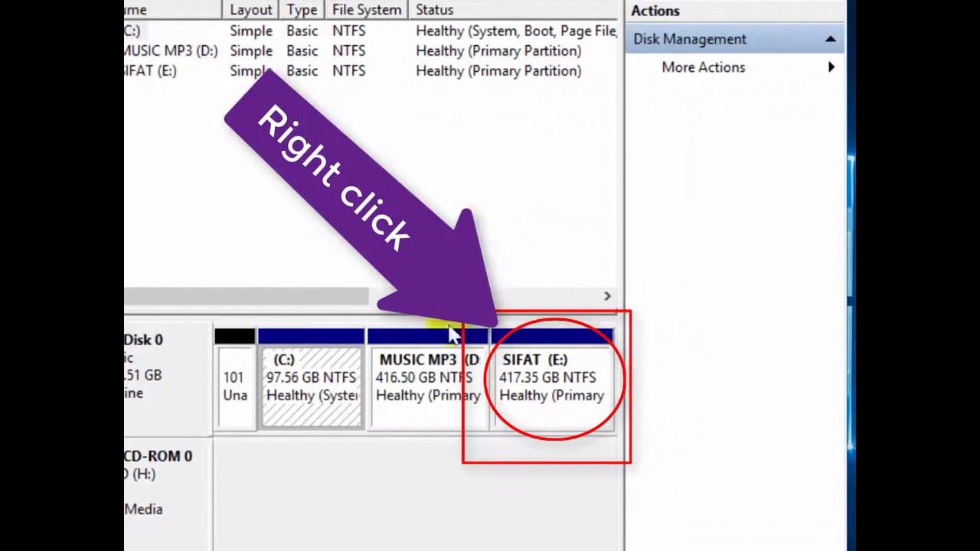Select the 101 unallocated partition block
This screenshot has width=980, height=551.
point(235,380)
